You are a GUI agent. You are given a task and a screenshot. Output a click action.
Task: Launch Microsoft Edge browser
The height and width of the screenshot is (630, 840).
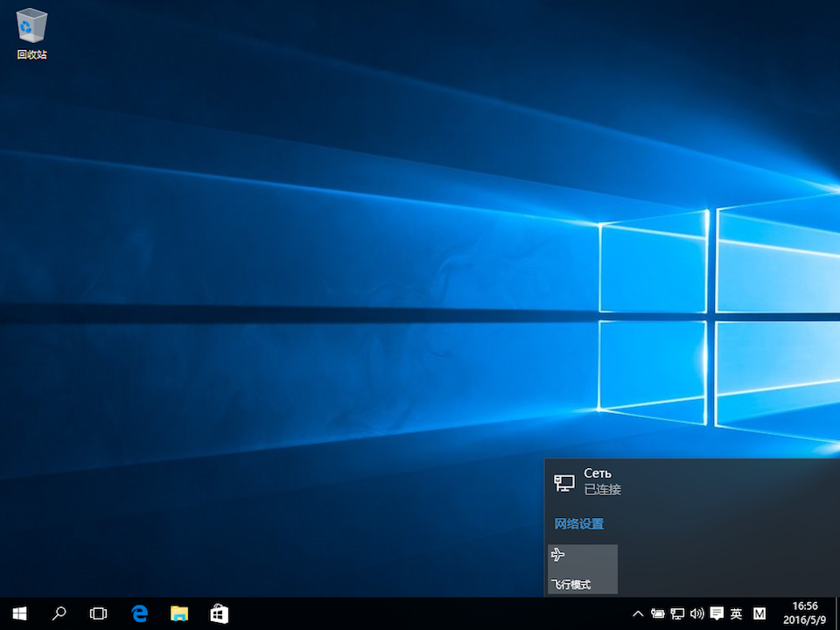(139, 613)
